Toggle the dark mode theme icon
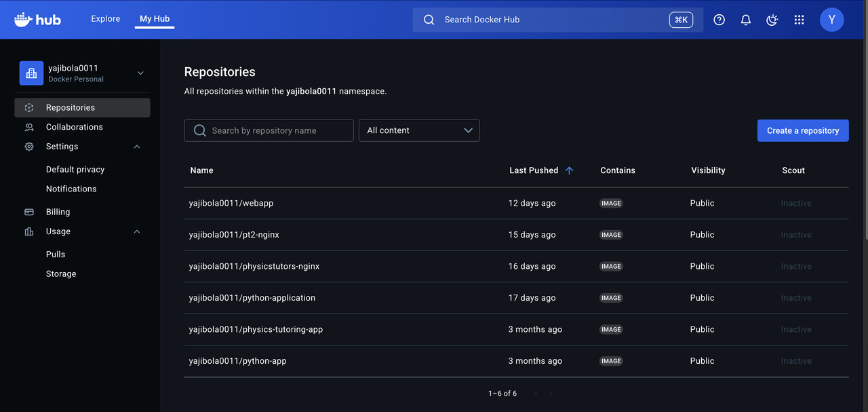Image resolution: width=868 pixels, height=412 pixels. tap(772, 20)
